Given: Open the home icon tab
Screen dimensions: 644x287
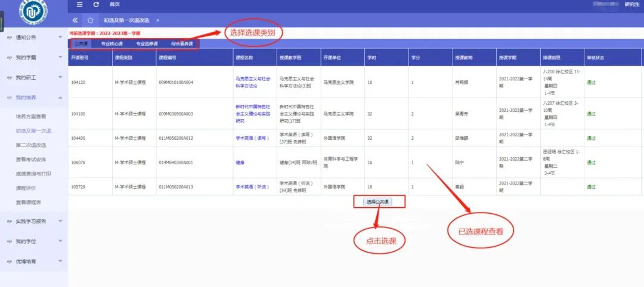Looking at the screenshot, I should (90, 20).
